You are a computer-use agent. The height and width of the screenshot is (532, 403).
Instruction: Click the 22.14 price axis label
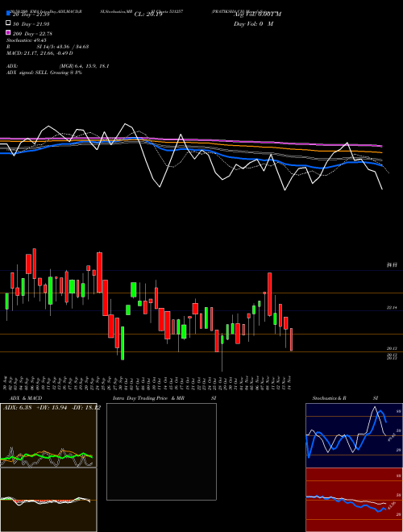coord(392,308)
